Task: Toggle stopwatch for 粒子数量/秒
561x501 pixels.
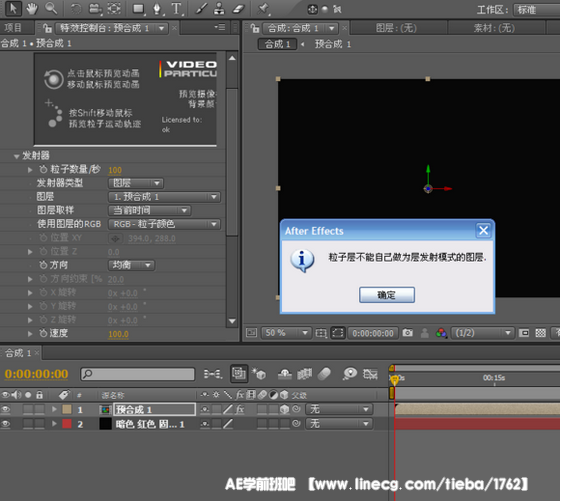Action: coord(43,169)
